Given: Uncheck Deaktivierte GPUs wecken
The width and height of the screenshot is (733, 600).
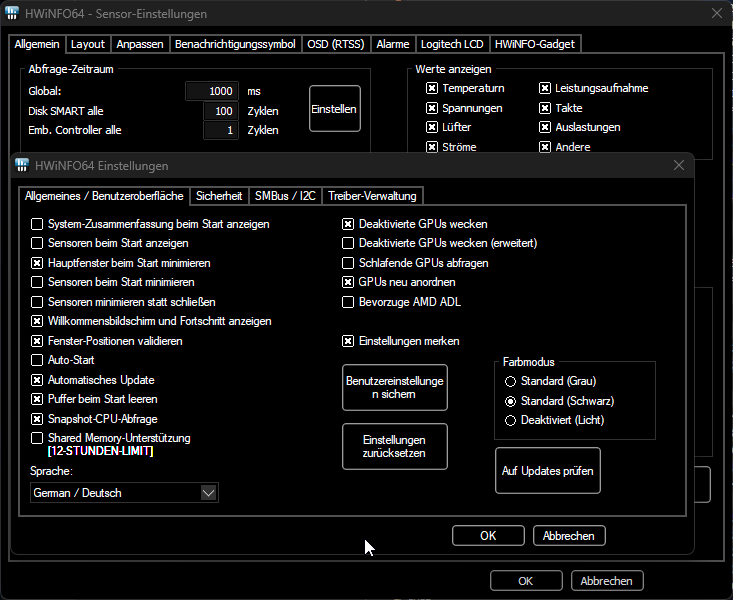Looking at the screenshot, I should click(x=348, y=224).
